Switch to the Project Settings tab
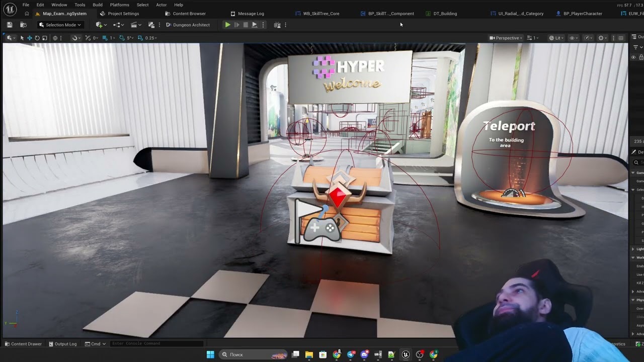This screenshot has width=644, height=362. tap(120, 14)
